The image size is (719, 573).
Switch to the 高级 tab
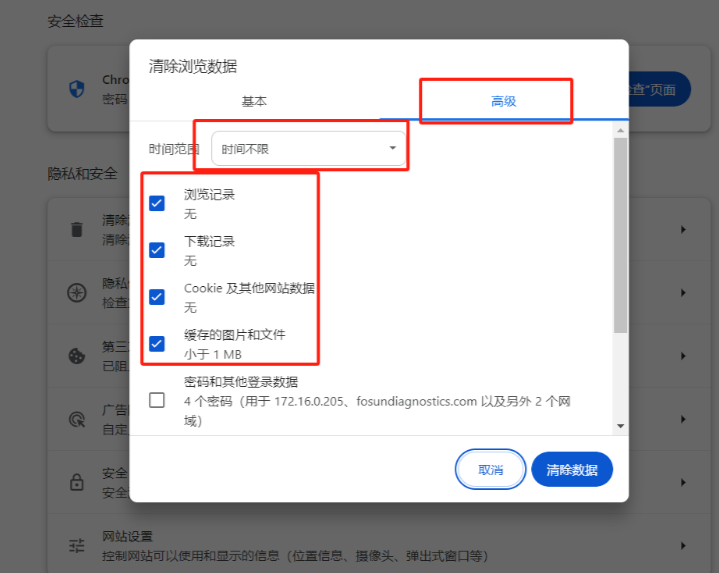tap(503, 101)
